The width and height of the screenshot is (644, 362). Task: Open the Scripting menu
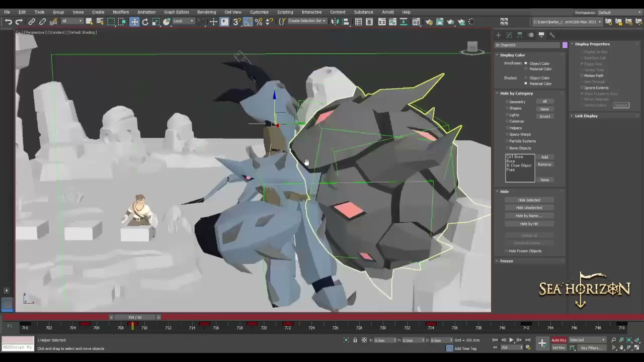click(285, 12)
